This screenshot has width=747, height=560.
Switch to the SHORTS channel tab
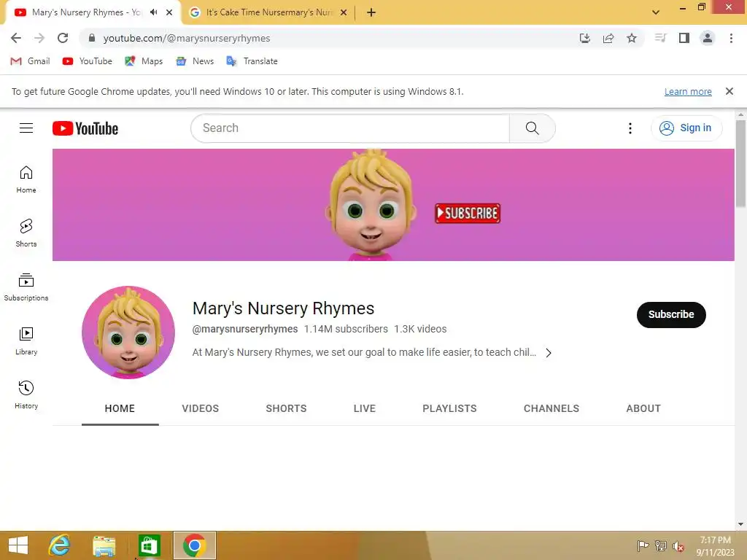coord(286,408)
